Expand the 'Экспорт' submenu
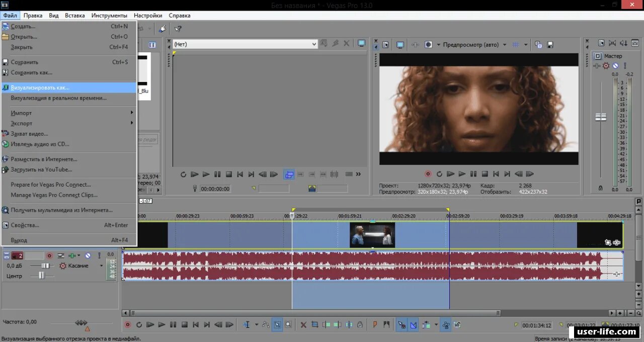Screen dimensions: 644x342 pyautogui.click(x=69, y=123)
